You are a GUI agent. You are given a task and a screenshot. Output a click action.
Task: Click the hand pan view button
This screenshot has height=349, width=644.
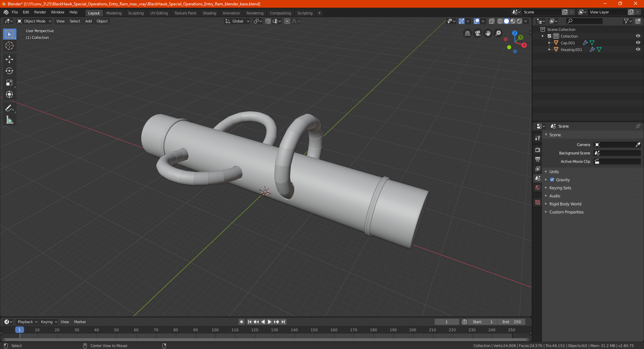(488, 33)
